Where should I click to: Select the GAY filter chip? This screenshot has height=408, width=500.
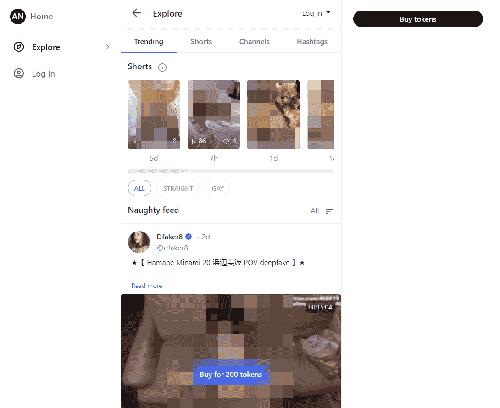tap(218, 188)
